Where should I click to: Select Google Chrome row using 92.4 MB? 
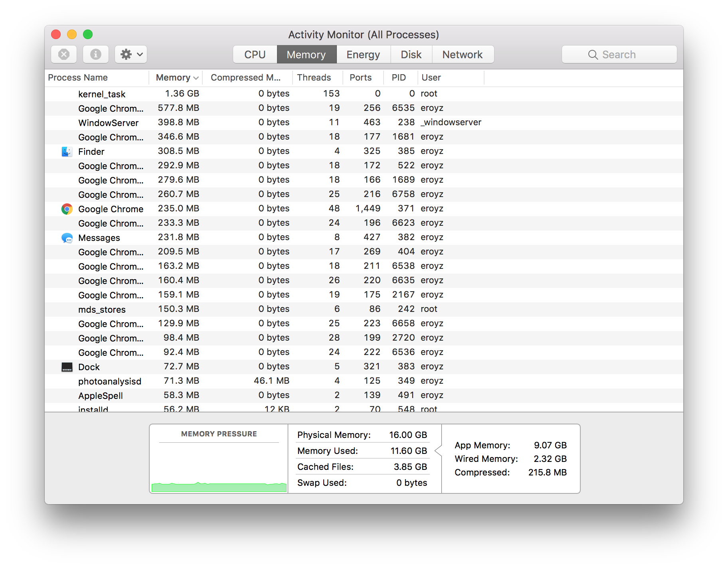(364, 353)
